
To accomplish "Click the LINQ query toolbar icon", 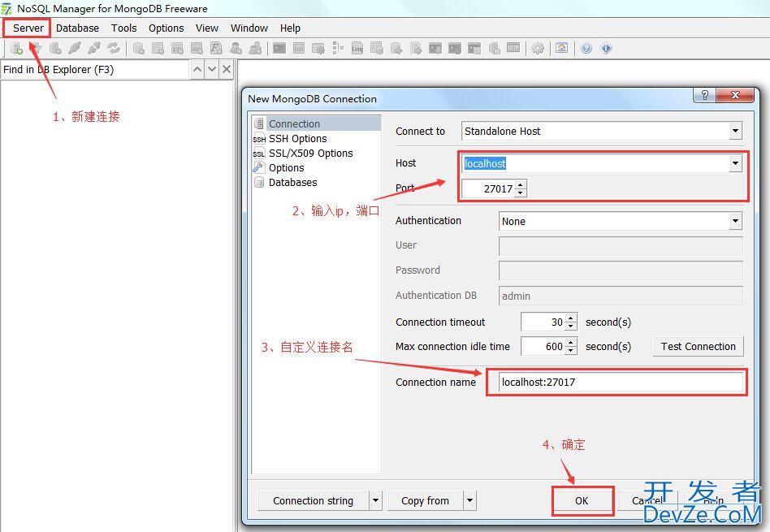I will point(357,49).
